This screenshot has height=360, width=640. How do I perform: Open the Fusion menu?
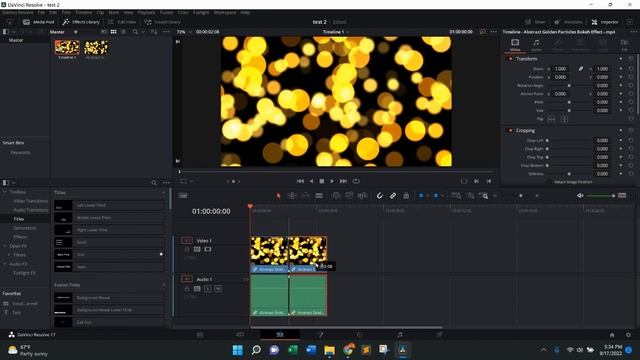166,13
